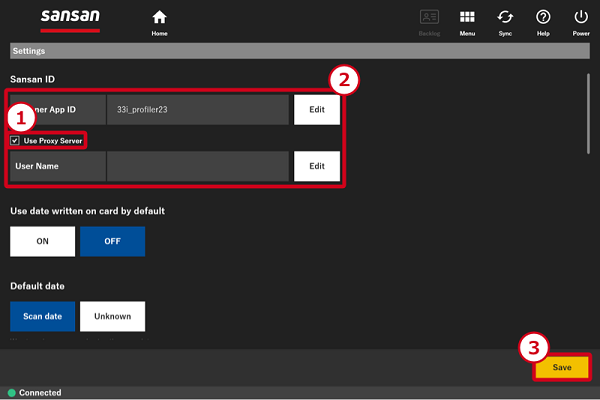Choose Scan date as default date
The height and width of the screenshot is (400, 600).
click(42, 316)
